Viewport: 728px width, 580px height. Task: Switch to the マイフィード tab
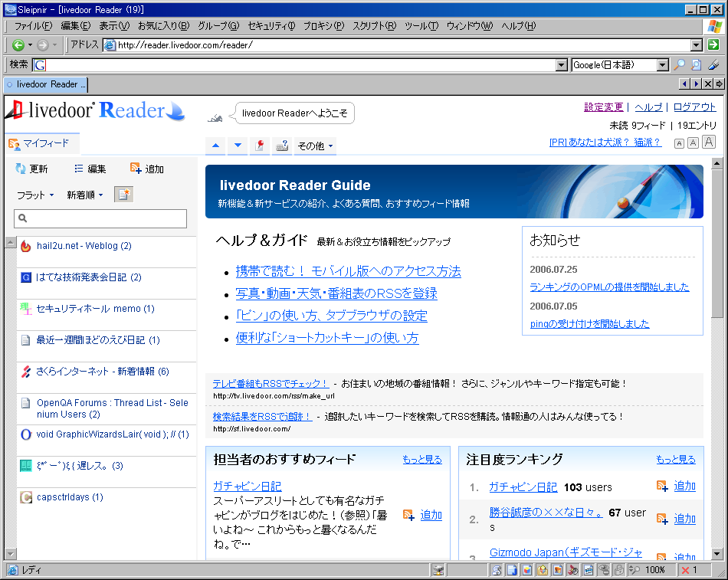[x=42, y=143]
